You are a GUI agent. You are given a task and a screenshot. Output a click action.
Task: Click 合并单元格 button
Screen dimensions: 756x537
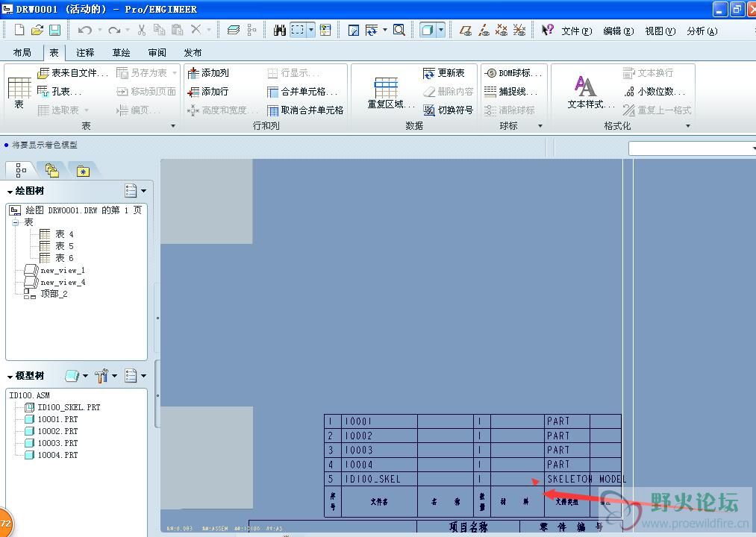(303, 91)
